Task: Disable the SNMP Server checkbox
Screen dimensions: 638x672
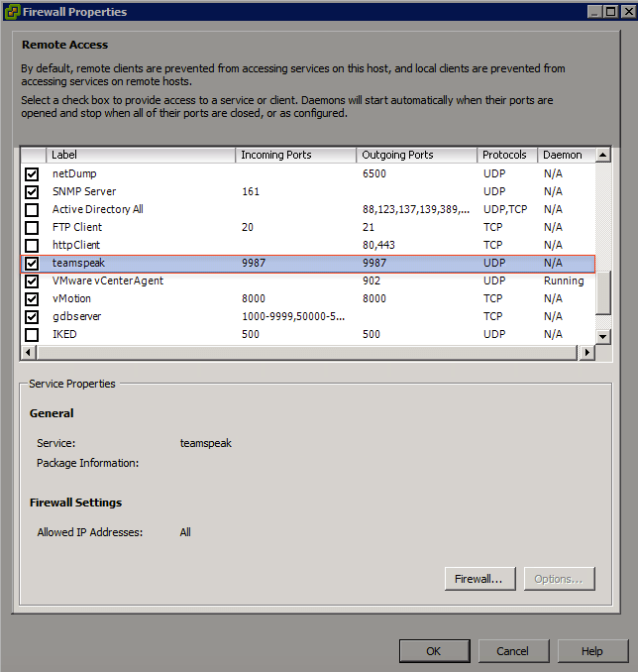Action: pyautogui.click(x=32, y=192)
